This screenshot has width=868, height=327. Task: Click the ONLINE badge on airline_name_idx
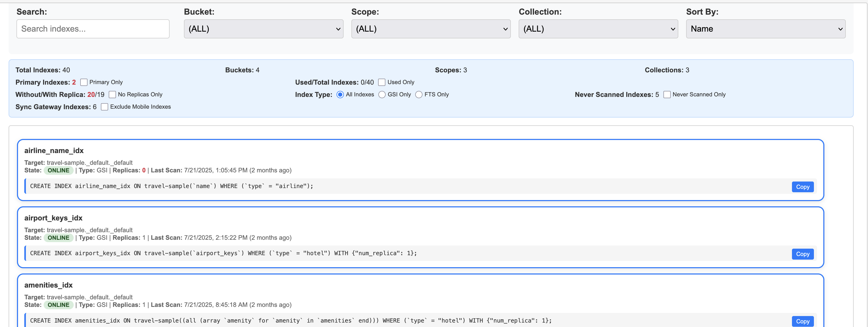pos(58,170)
